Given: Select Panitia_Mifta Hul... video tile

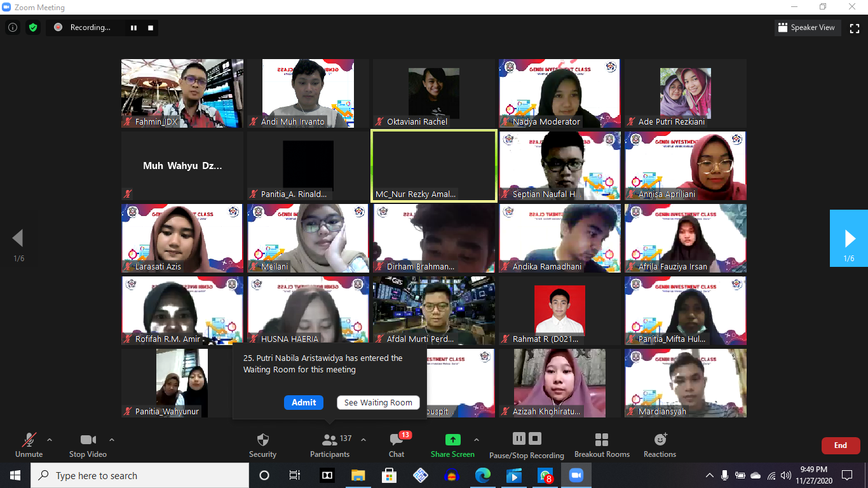Looking at the screenshot, I should pos(686,311).
